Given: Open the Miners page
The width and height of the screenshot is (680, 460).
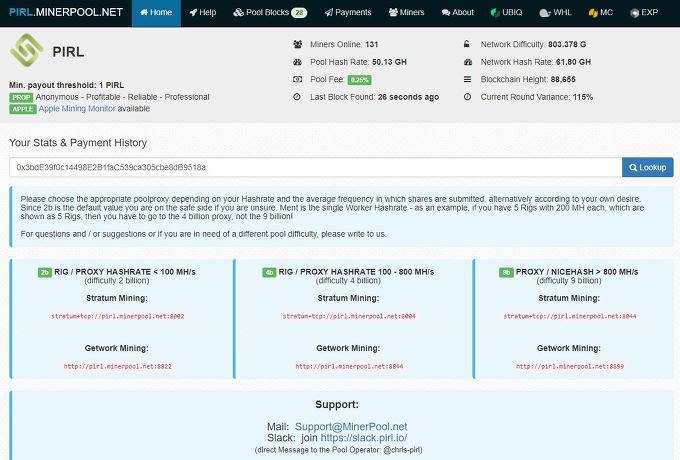Looking at the screenshot, I should (x=406, y=13).
